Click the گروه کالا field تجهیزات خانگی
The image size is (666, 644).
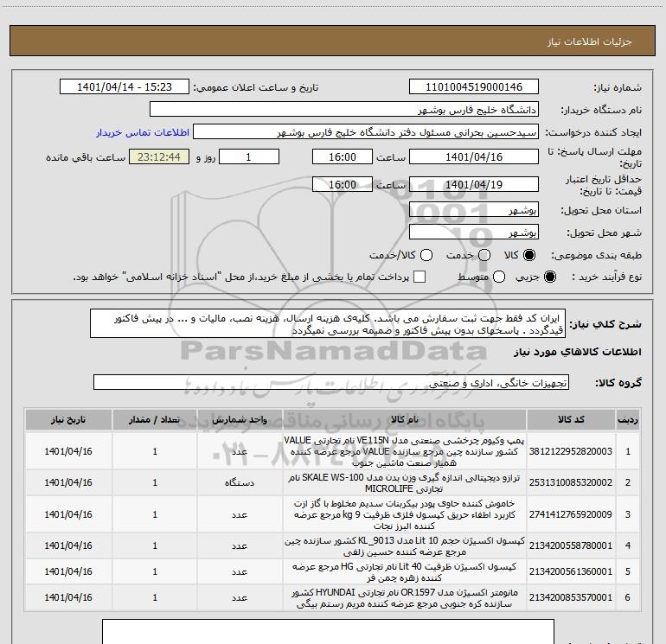(331, 382)
